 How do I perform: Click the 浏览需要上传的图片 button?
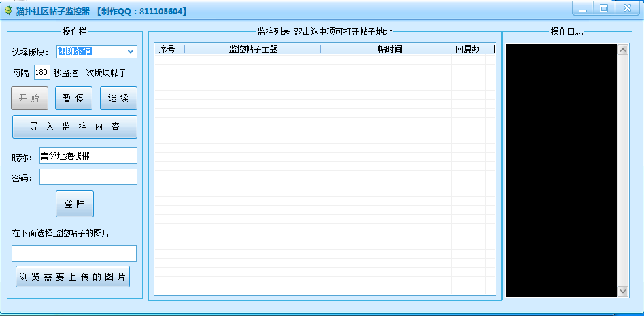point(73,277)
